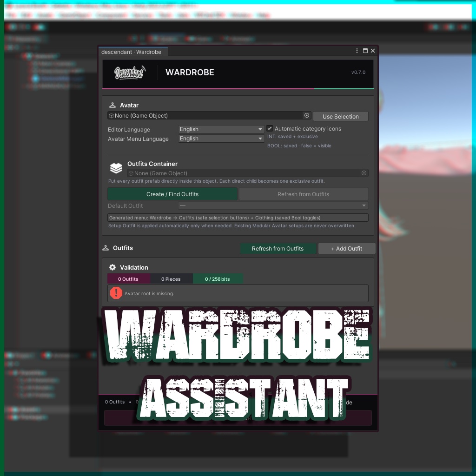Viewport: 476px width, 476px height.
Task: Toggle Automatic category icons checkbox
Action: (x=269, y=128)
